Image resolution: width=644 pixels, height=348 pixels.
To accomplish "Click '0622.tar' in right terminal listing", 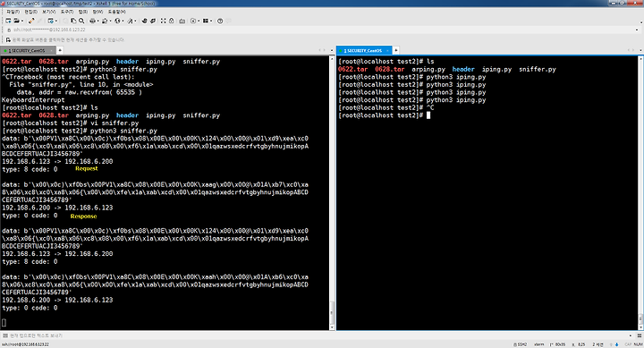I will [x=352, y=69].
